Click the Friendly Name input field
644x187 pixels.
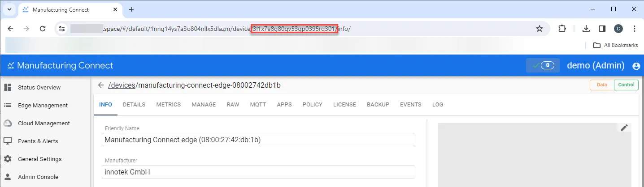(258, 140)
